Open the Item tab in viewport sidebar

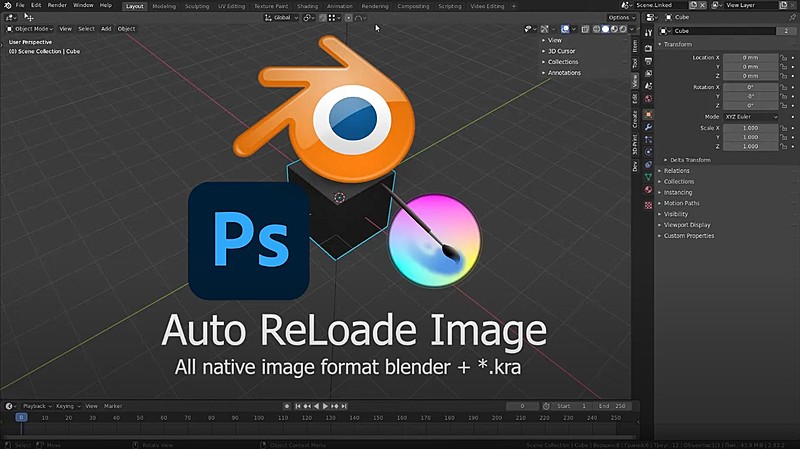coord(635,46)
